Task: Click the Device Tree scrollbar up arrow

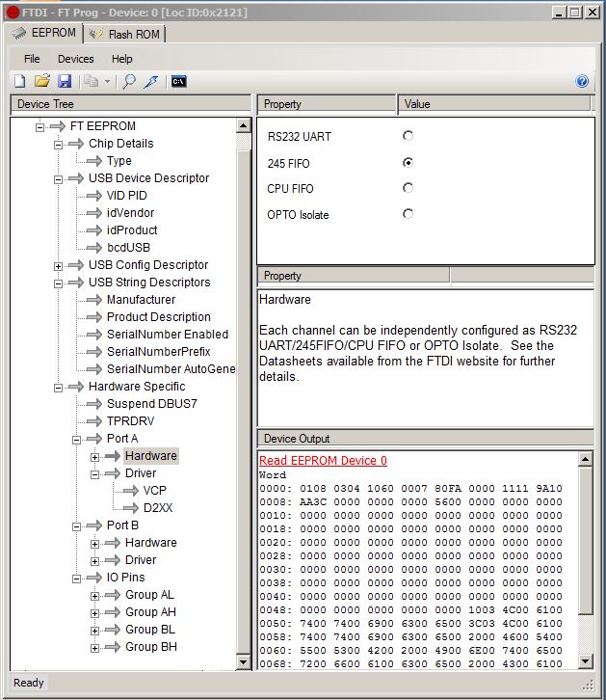Action: [243, 125]
